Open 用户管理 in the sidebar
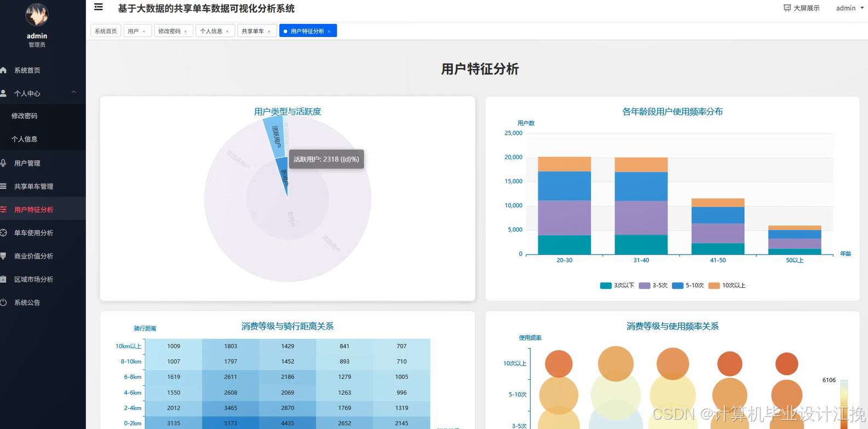Viewport: 868px width, 429px height. click(x=43, y=163)
